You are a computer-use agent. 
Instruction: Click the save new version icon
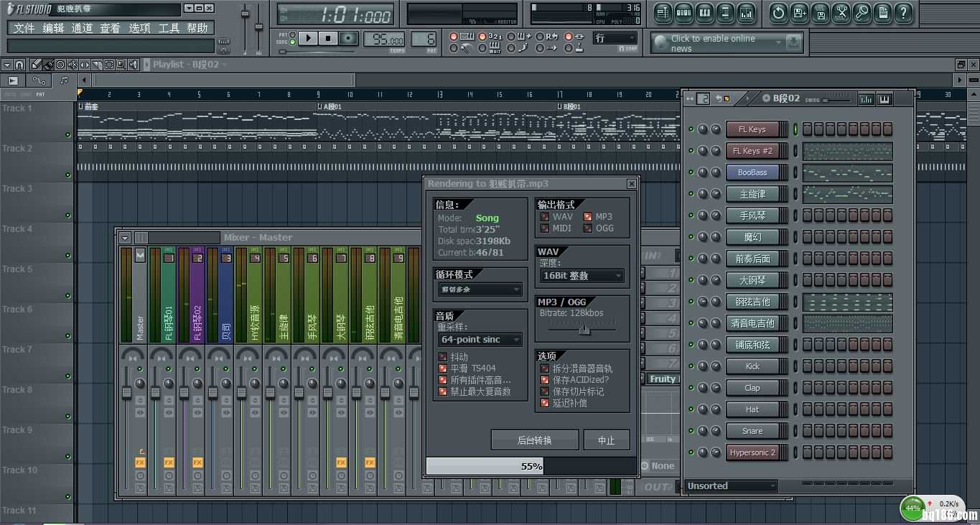click(799, 13)
